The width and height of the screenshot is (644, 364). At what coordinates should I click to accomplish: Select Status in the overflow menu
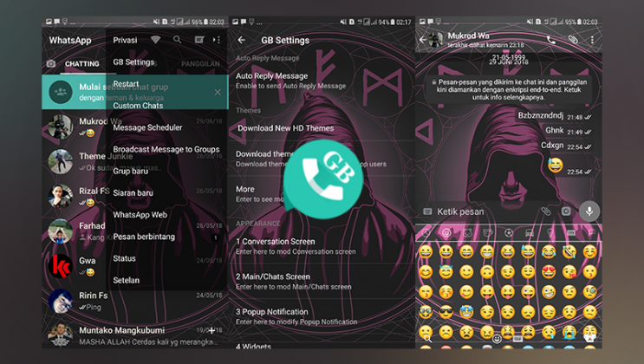coord(124,258)
